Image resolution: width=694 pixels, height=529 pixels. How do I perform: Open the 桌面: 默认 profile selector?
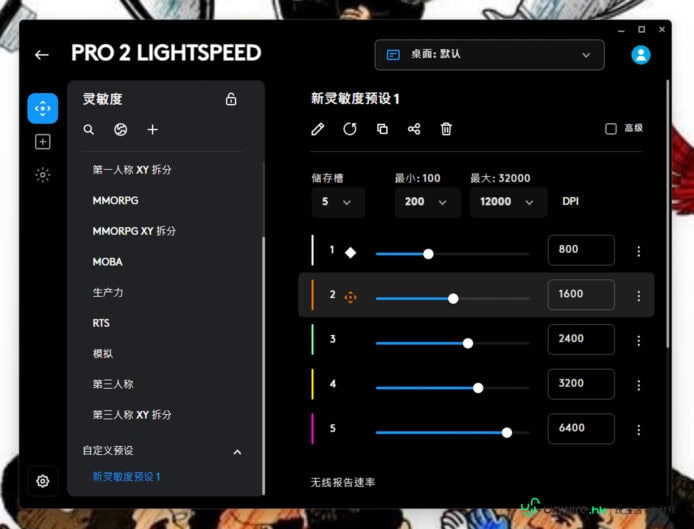(x=490, y=55)
